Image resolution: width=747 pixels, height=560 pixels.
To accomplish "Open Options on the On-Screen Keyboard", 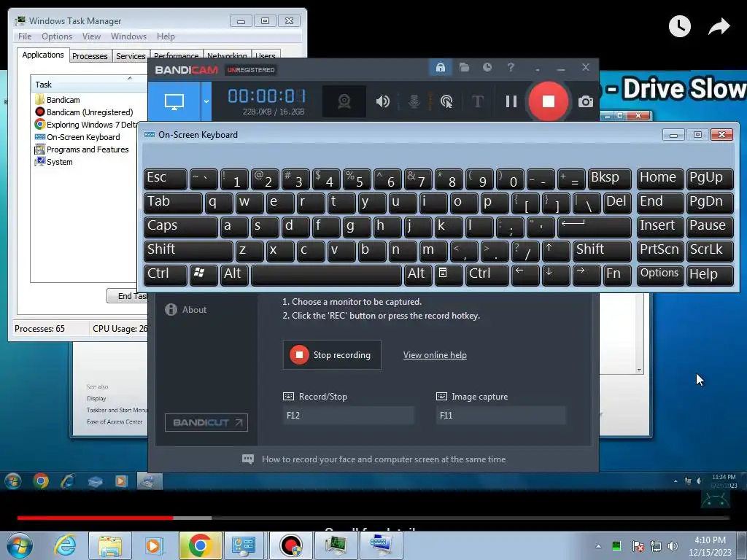I will pos(659,275).
